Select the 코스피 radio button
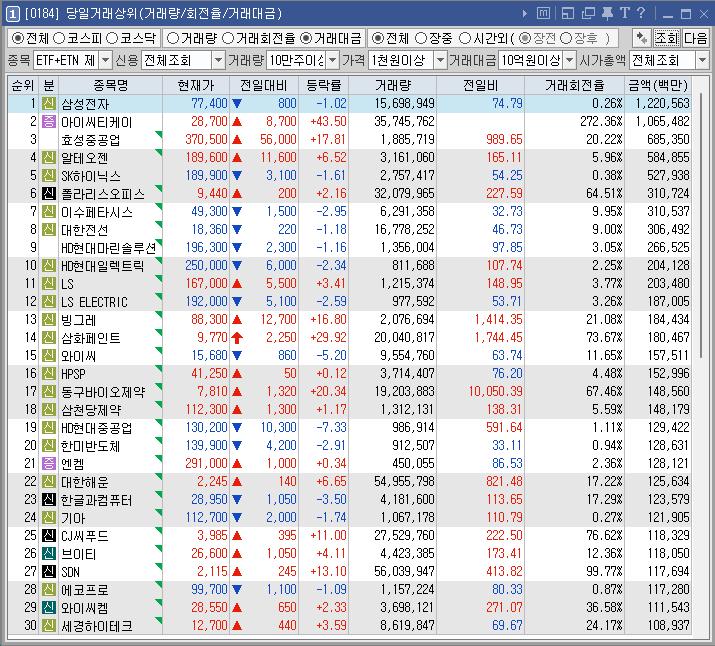715x646 pixels. [59, 38]
